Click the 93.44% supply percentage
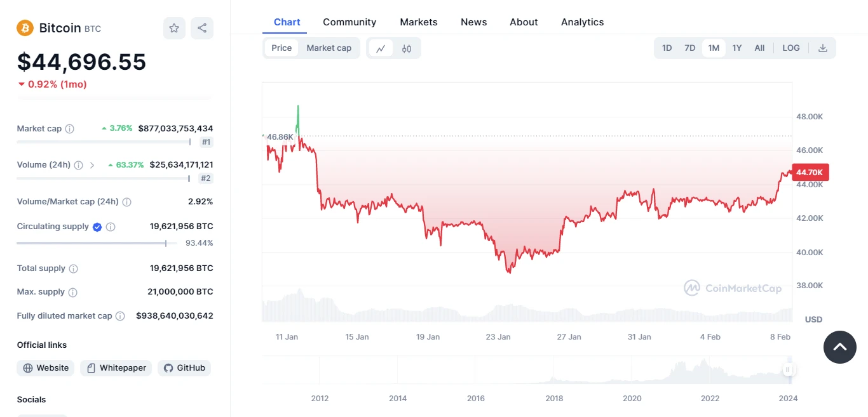This screenshot has height=417, width=868. coord(199,243)
